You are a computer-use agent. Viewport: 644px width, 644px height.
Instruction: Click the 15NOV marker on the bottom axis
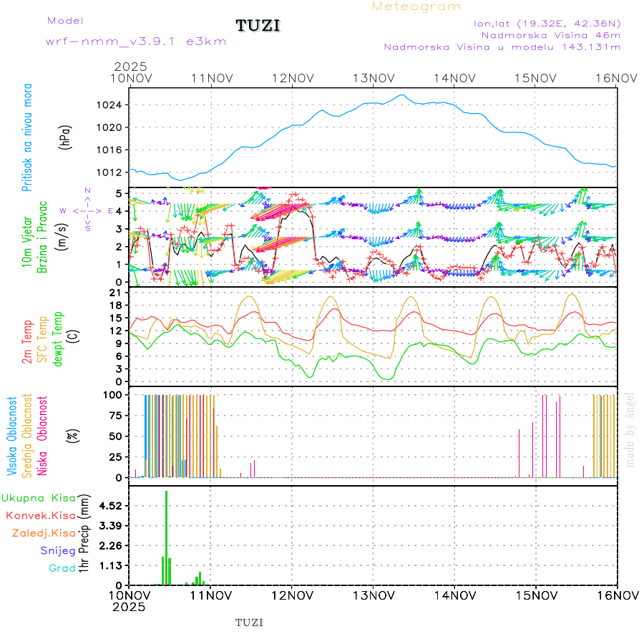(535, 595)
